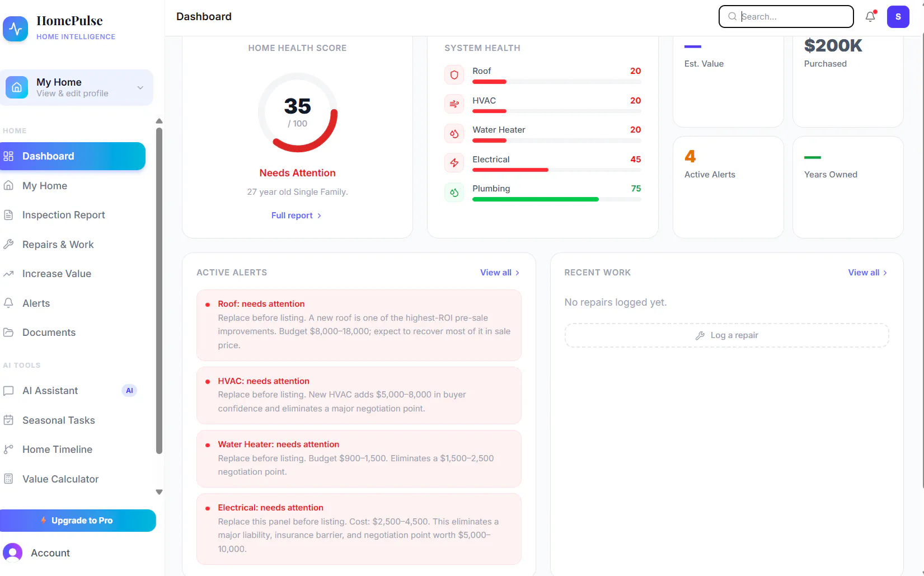Open the Account page
924x576 pixels.
tap(50, 553)
